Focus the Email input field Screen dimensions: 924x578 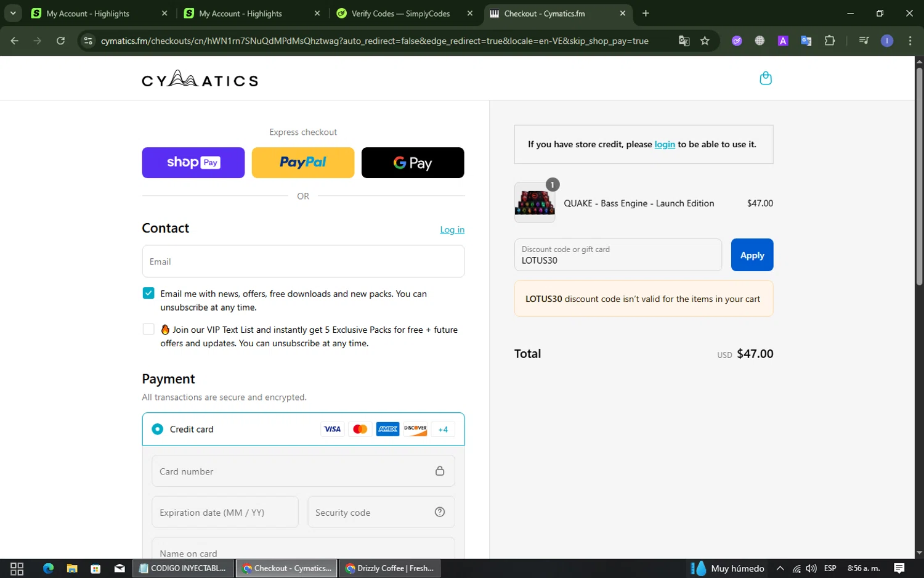(303, 261)
